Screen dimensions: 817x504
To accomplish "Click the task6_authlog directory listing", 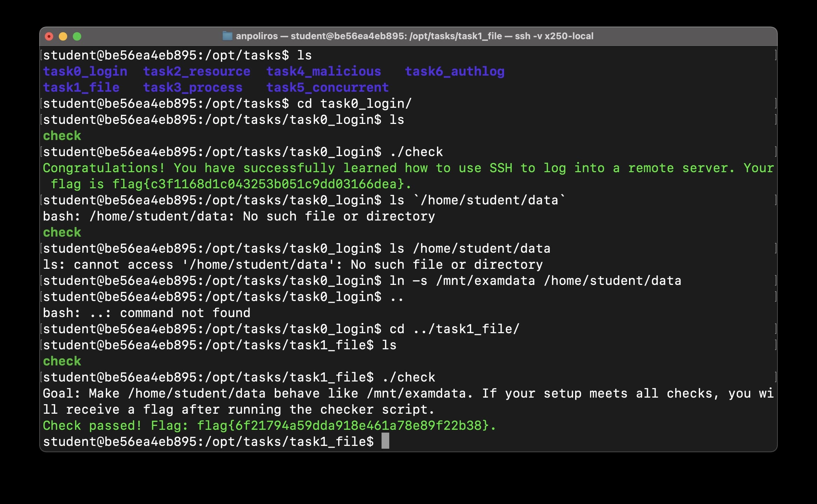I will (454, 71).
